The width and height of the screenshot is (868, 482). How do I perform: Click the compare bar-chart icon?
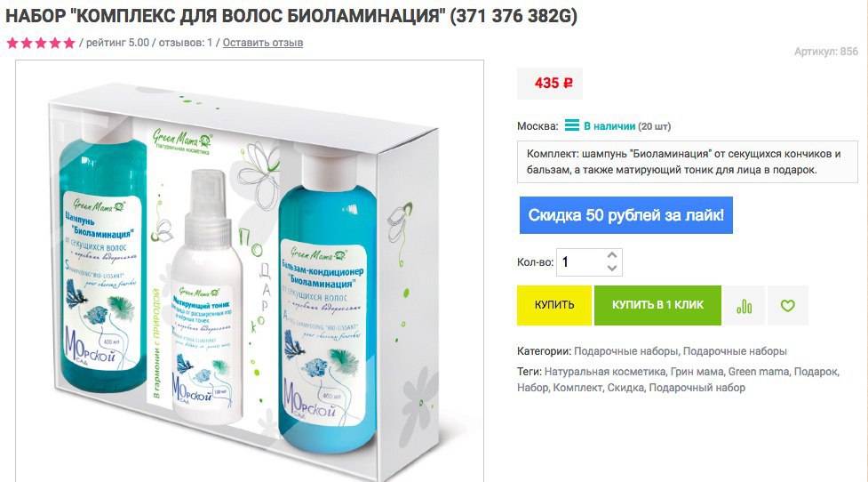coord(744,305)
